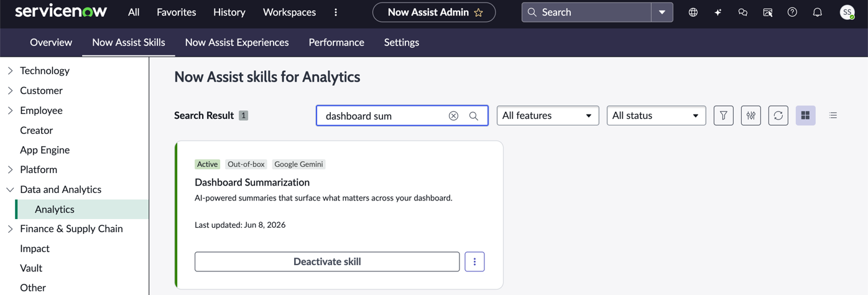This screenshot has width=868, height=295.
Task: Expand the Employee category chevron
Action: pyautogui.click(x=10, y=111)
